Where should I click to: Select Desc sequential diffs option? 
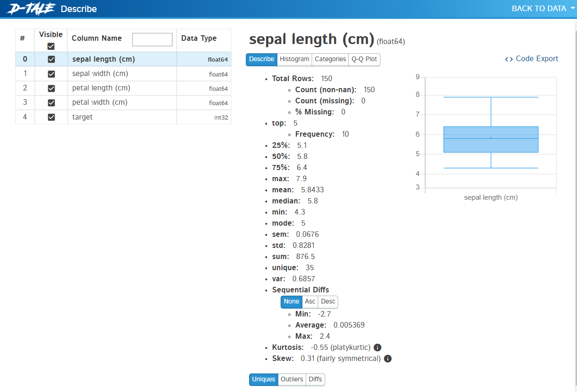[x=328, y=302]
